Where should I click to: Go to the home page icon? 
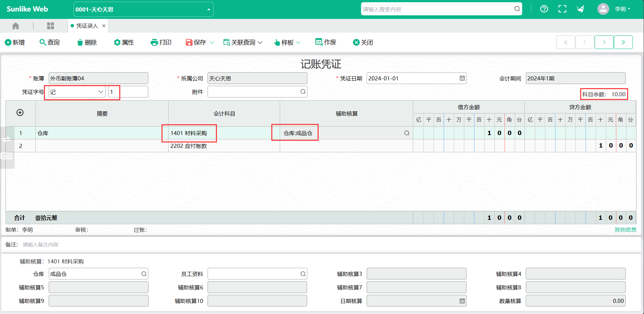[16, 26]
